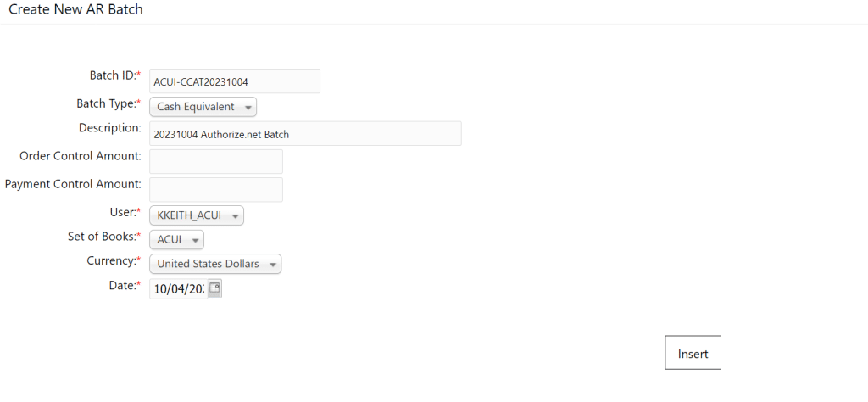Screen dimensions: 868x402
Task: Click the Order Control Amount field
Action: [x=216, y=161]
